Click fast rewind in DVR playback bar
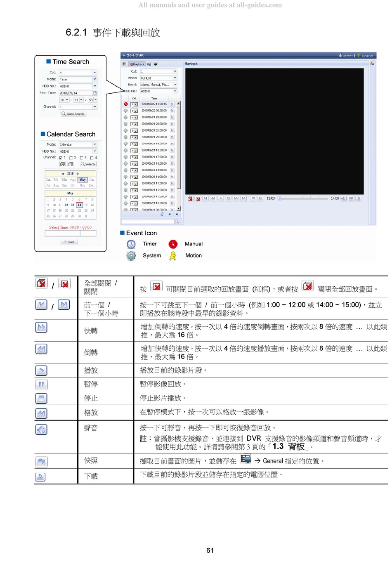This screenshot has height=564, width=392. pyautogui.click(x=213, y=198)
